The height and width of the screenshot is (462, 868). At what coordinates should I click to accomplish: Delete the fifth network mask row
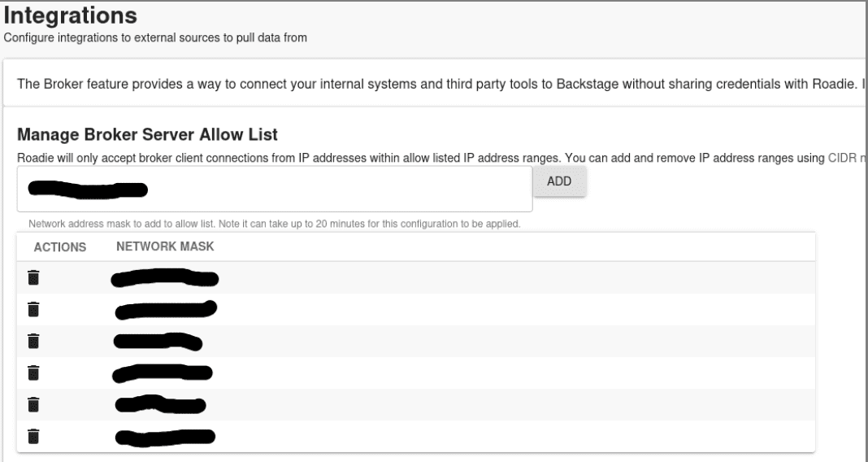(x=34, y=404)
